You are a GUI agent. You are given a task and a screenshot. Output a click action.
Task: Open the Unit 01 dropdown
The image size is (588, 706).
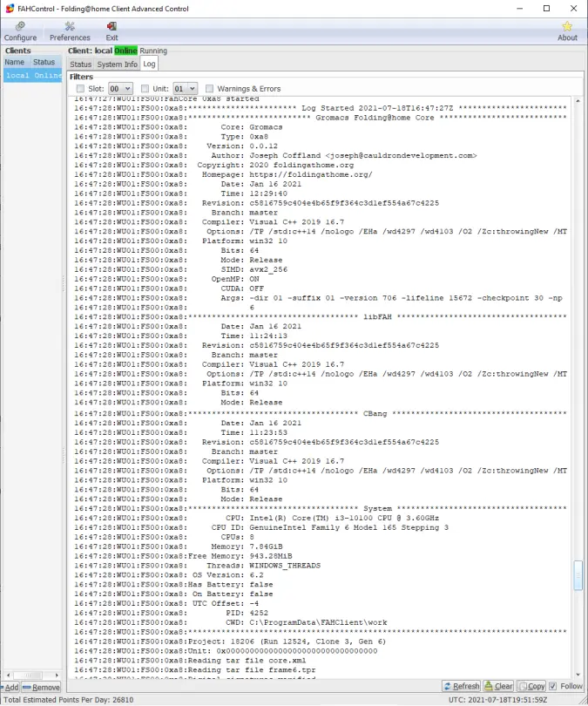[186, 89]
